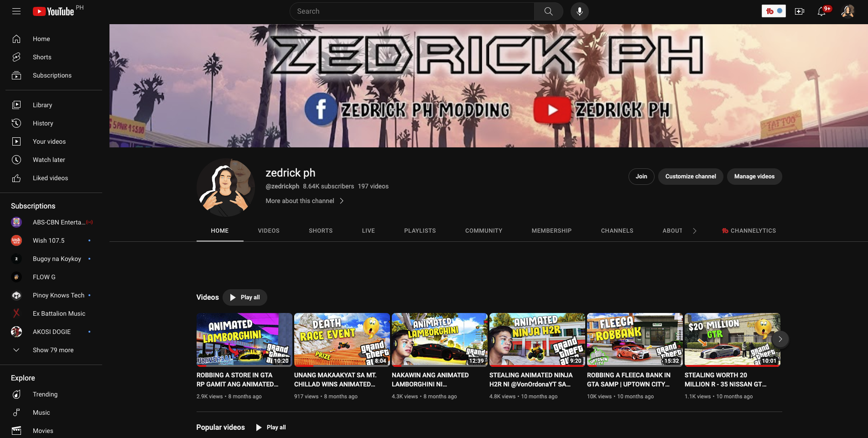Open the 12:39 Animated Lamborghini thumbnail
Screen dimensions: 868x438
pos(440,339)
